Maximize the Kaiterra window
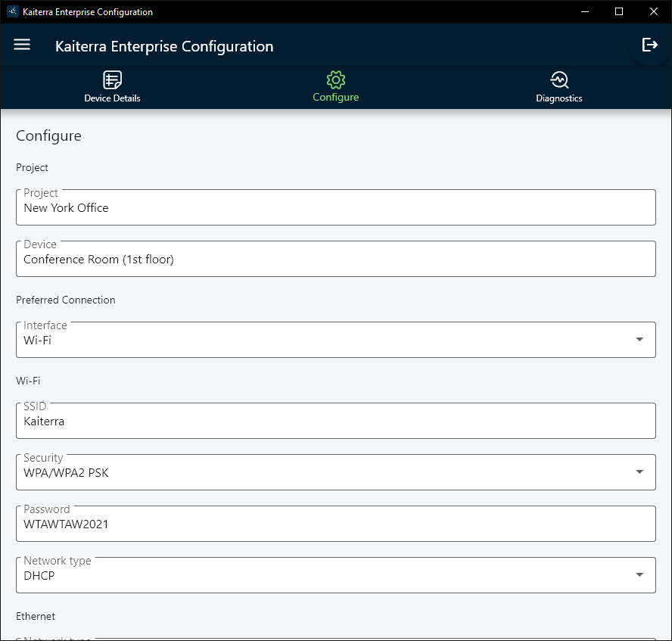Image resolution: width=672 pixels, height=641 pixels. (619, 11)
